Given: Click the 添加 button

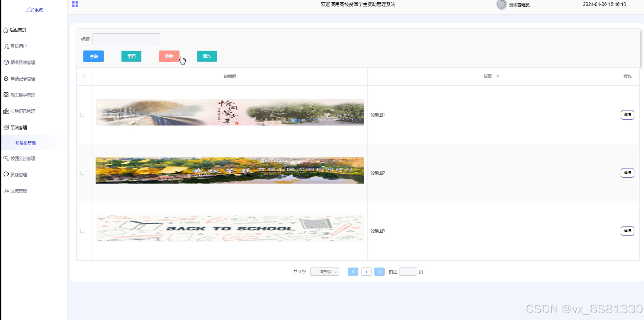Looking at the screenshot, I should pyautogui.click(x=207, y=56).
